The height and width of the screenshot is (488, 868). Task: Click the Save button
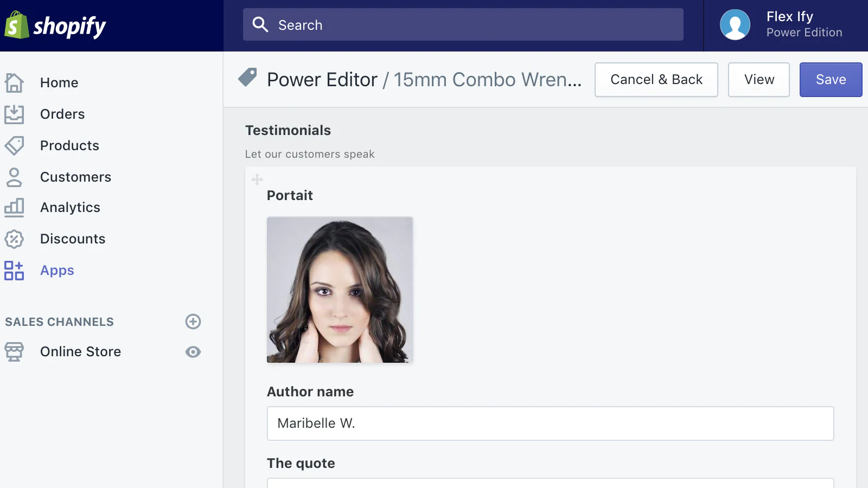830,80
